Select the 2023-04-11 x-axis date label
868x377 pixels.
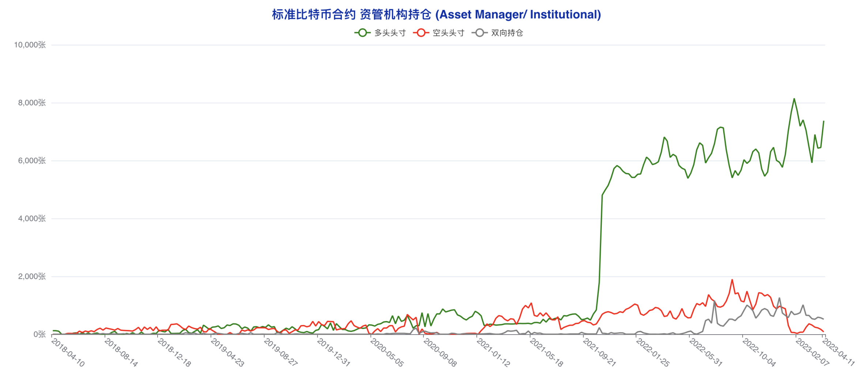(x=838, y=352)
